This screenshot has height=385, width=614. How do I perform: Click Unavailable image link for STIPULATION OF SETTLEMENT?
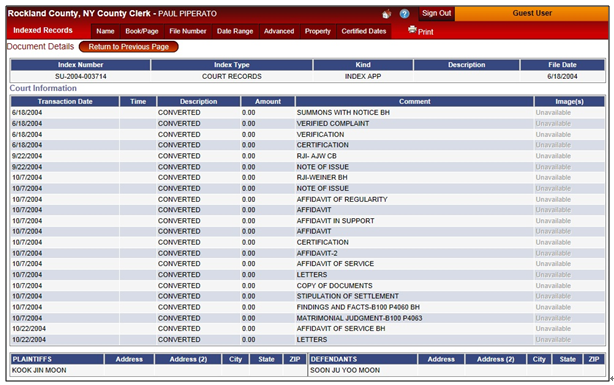coord(553,296)
